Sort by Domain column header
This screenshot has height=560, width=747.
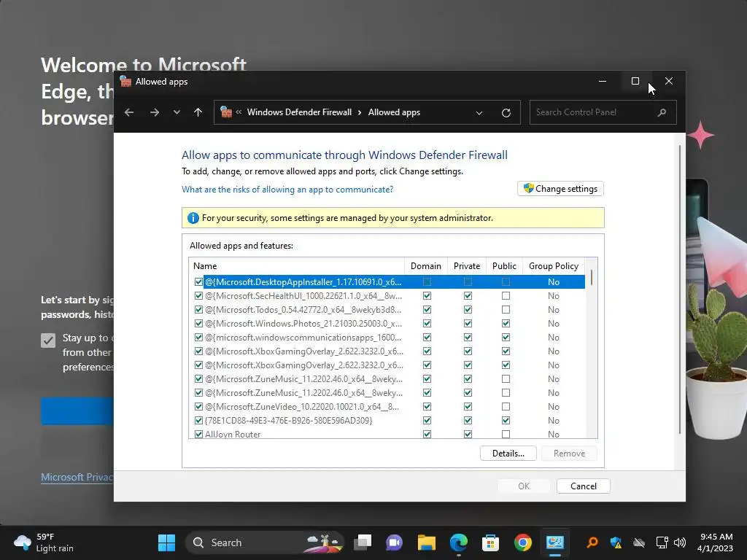point(426,266)
